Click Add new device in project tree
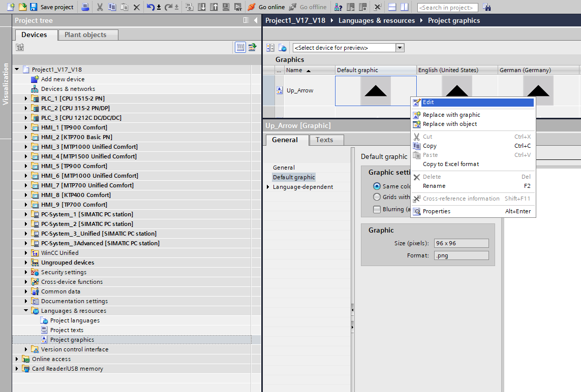581x392 pixels. point(63,79)
